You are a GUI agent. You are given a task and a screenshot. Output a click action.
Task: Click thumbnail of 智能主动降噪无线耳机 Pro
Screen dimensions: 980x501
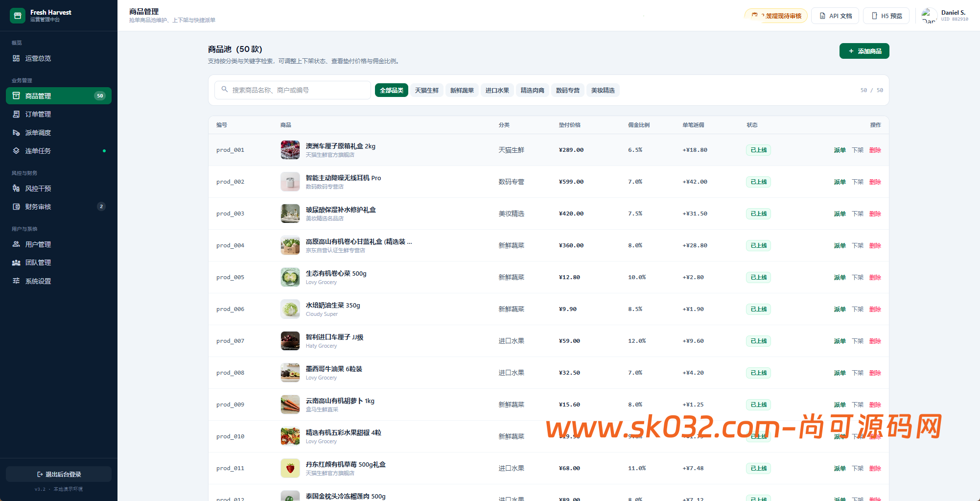pos(290,182)
